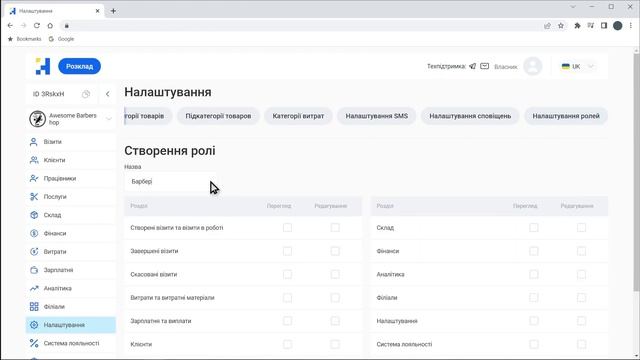Click the Власник label
The height and width of the screenshot is (360, 640).
point(506,67)
